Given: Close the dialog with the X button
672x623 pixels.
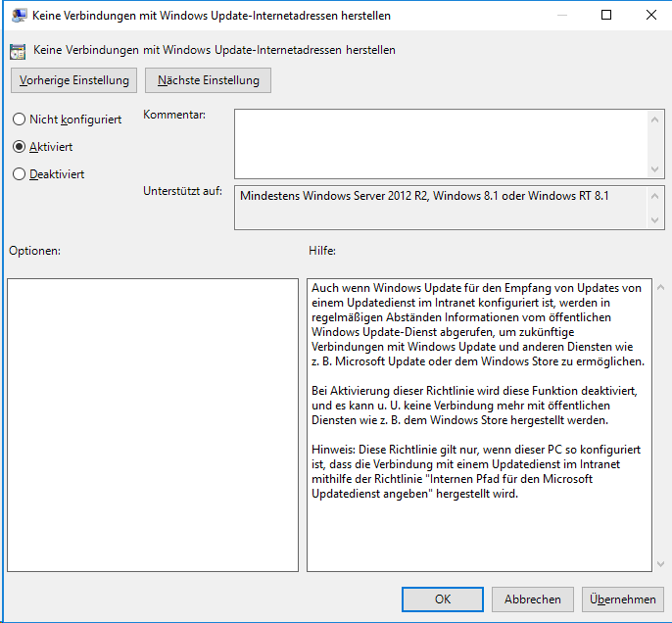Looking at the screenshot, I should pos(650,16).
